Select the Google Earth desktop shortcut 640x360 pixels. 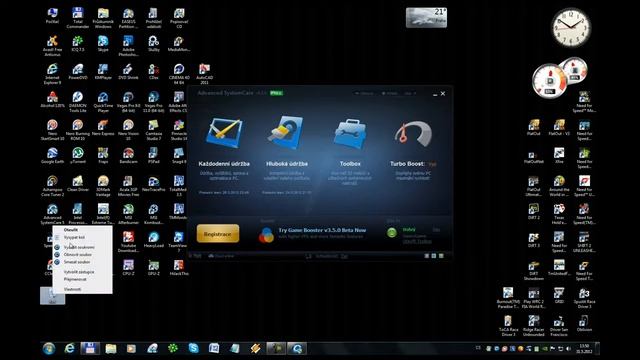click(52, 156)
